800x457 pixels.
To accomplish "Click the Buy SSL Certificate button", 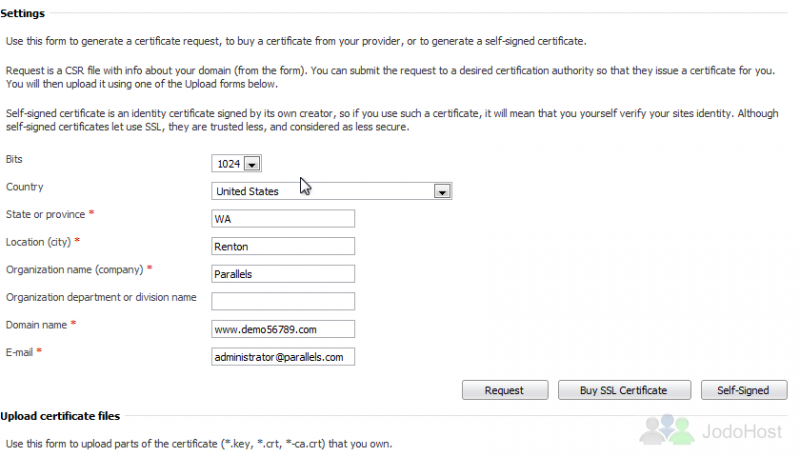I will point(624,390).
